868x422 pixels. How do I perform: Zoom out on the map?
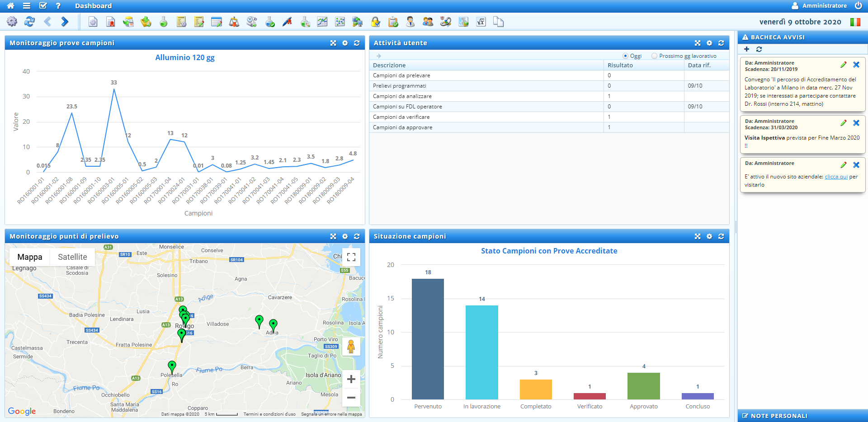click(351, 398)
